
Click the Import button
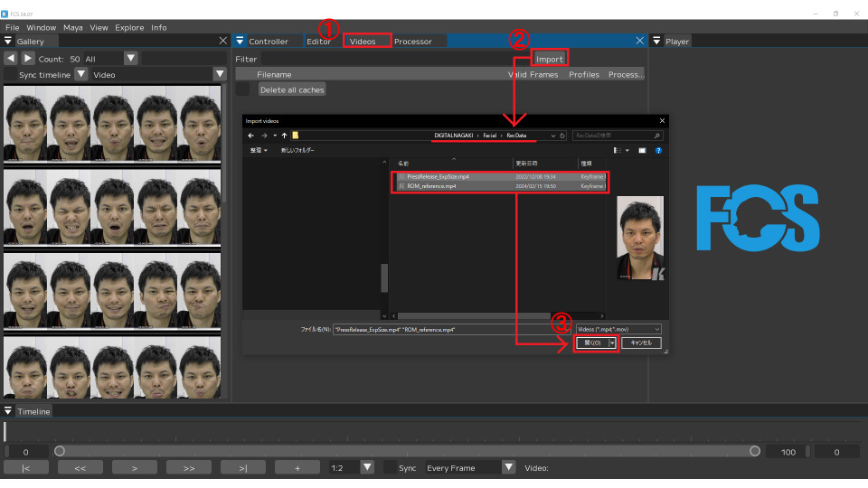(x=549, y=59)
